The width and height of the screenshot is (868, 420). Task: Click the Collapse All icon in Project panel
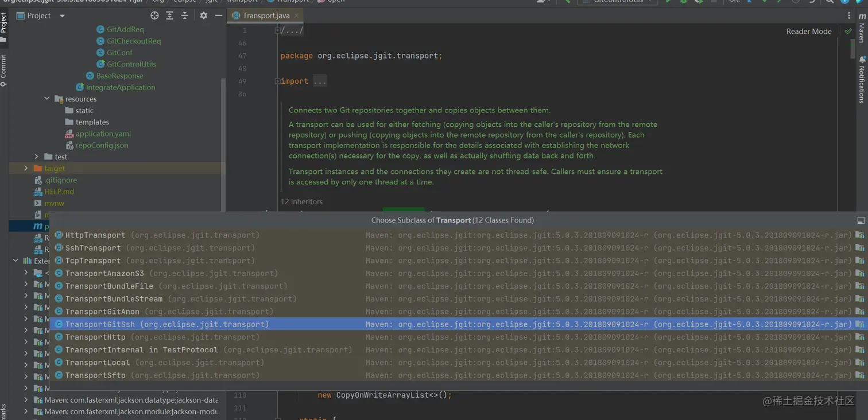[185, 15]
